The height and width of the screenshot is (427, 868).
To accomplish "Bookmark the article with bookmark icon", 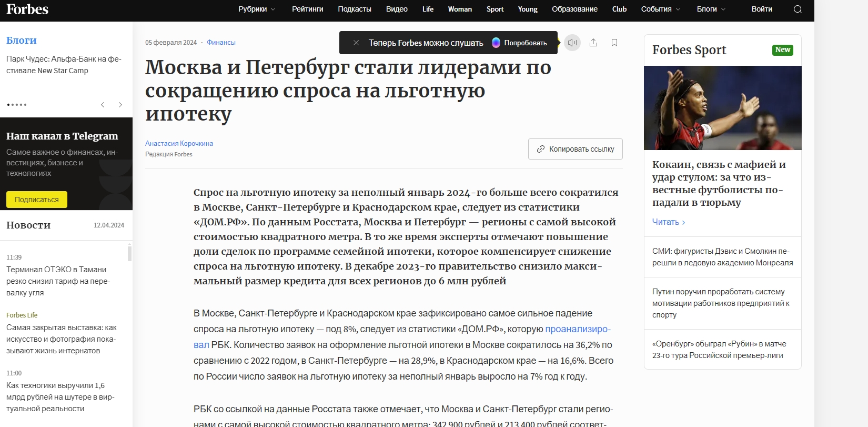I will (614, 43).
